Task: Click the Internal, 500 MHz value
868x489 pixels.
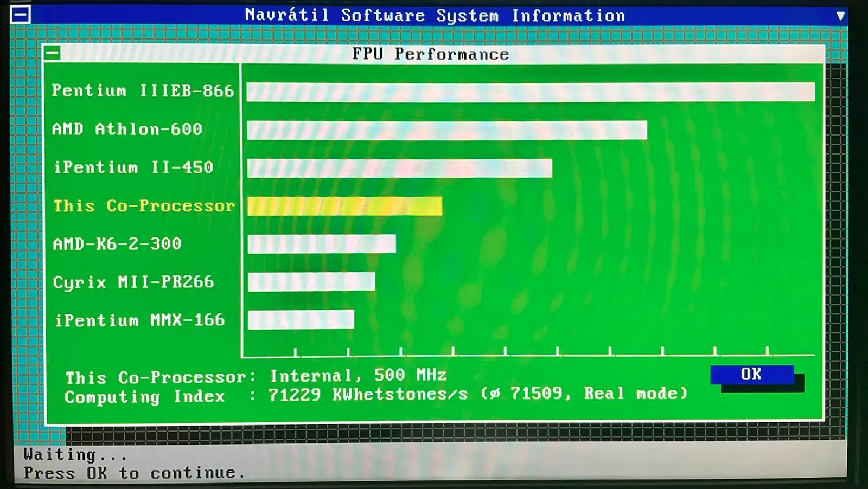Action: (x=359, y=375)
